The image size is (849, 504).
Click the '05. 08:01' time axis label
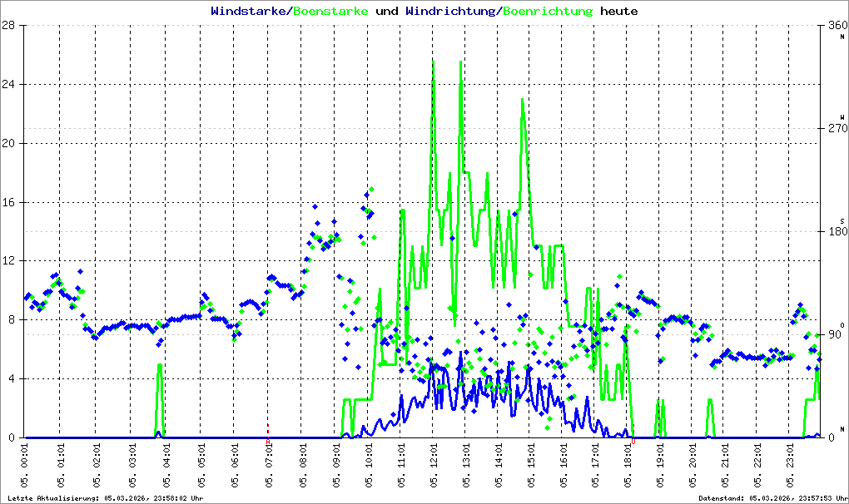[303, 466]
